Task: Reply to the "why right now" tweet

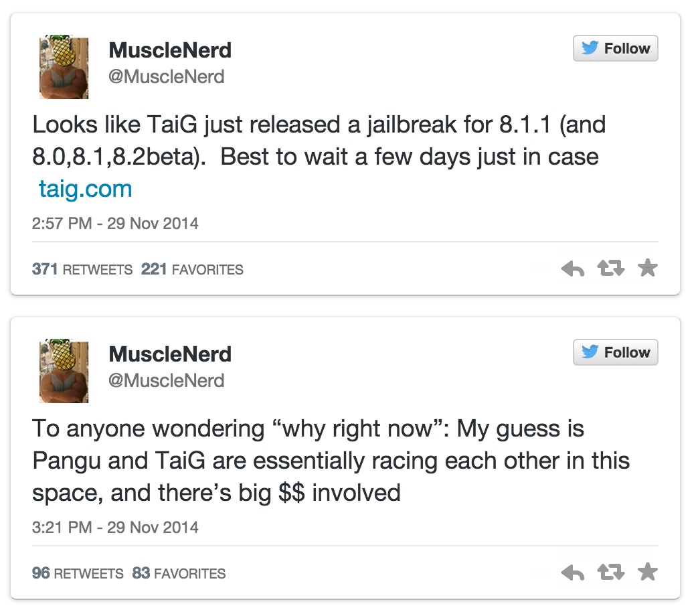Action: 572,573
